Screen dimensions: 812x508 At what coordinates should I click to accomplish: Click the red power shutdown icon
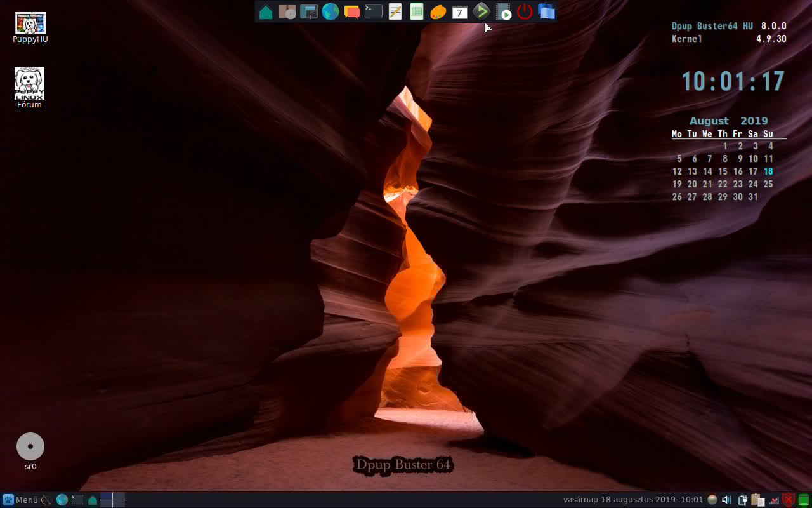525,11
